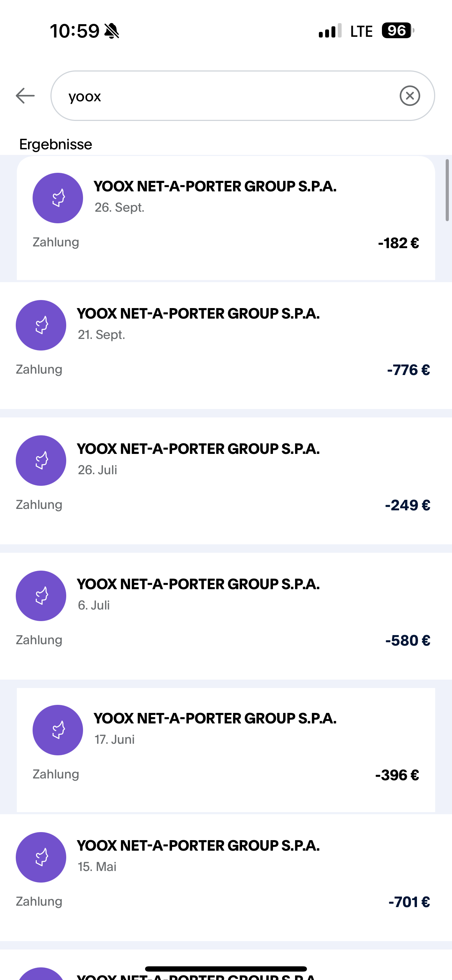
Task: Tap the yoox search input field
Action: pyautogui.click(x=228, y=95)
